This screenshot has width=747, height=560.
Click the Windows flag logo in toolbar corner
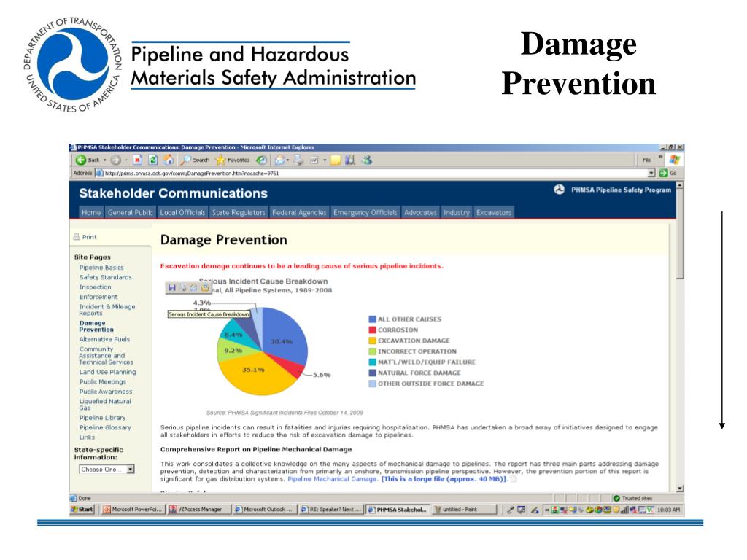tap(675, 160)
